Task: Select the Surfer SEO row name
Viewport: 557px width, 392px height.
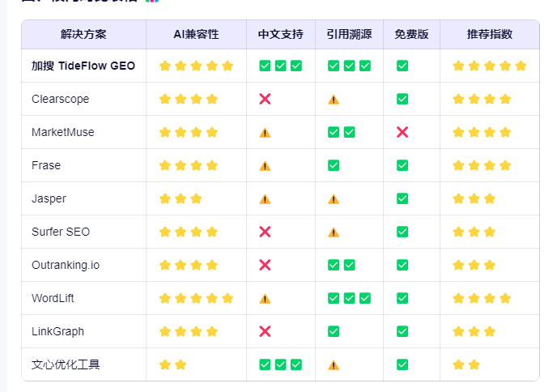Action: coord(61,232)
